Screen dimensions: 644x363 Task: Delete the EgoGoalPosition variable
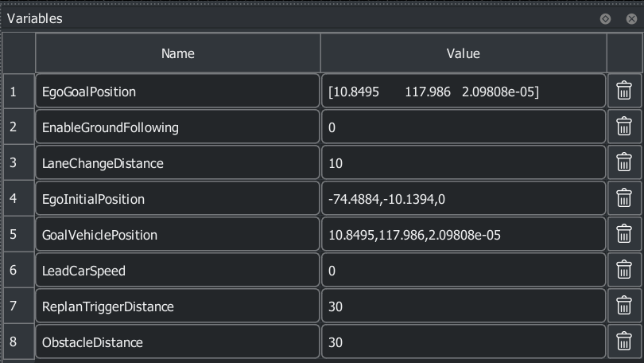coord(624,92)
